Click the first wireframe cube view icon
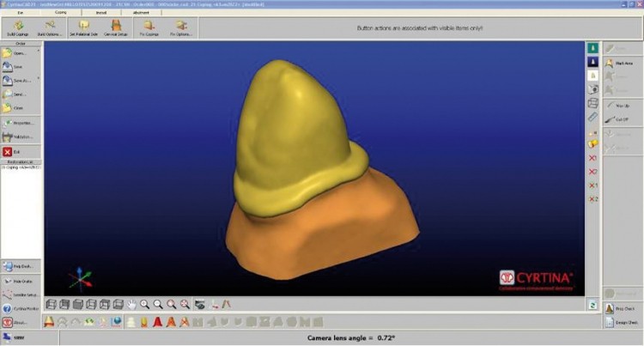Image resolution: width=644 pixels, height=346 pixels. pos(51,304)
